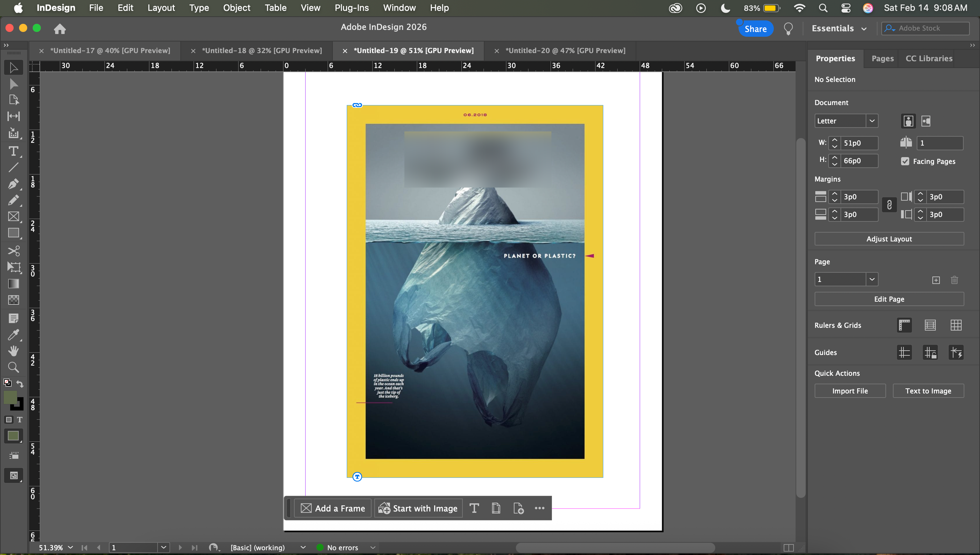This screenshot has width=980, height=555.
Task: Choose the Rectangle Frame tool
Action: click(13, 217)
